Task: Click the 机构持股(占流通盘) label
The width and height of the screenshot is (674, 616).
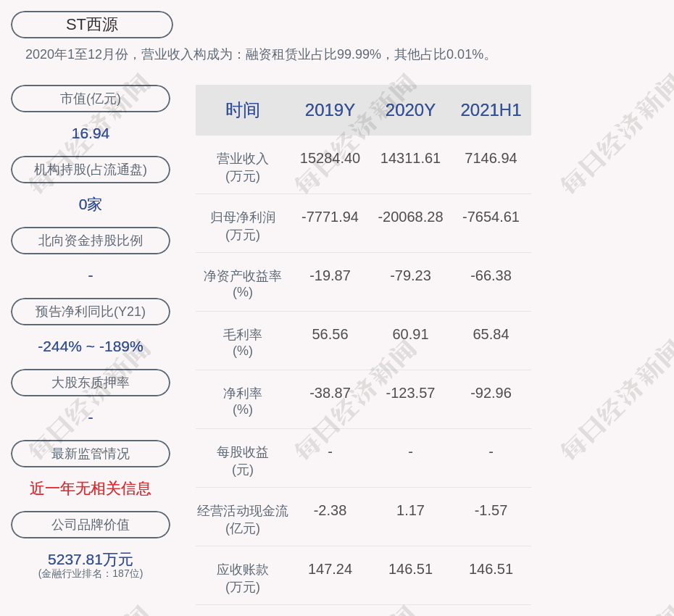Action: [x=91, y=170]
